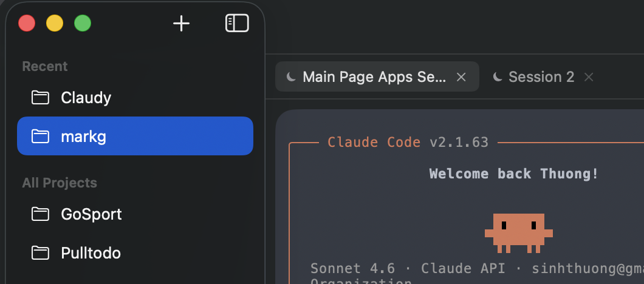Close the Session 2 tab
This screenshot has height=284, width=644.
588,77
